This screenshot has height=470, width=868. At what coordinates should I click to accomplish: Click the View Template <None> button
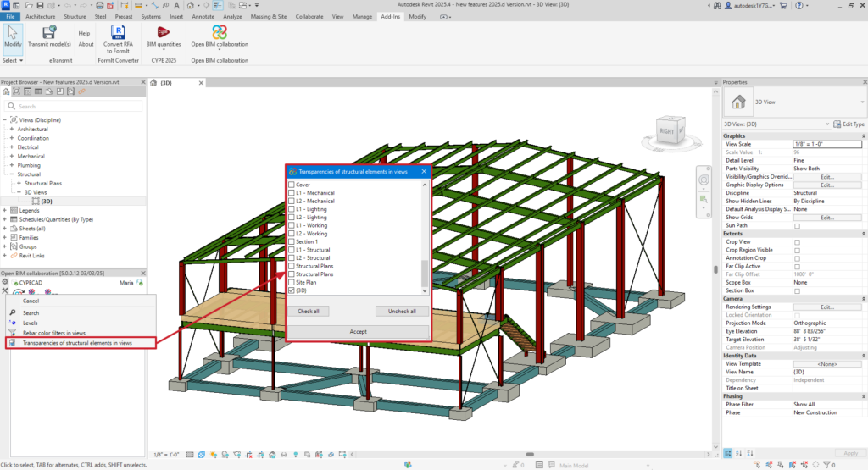pyautogui.click(x=827, y=364)
